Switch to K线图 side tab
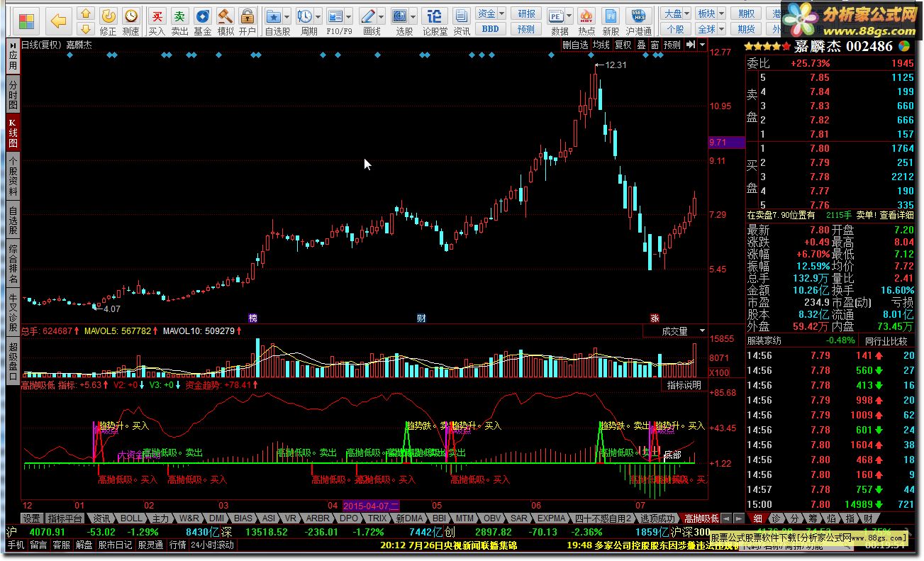 pos(13,133)
